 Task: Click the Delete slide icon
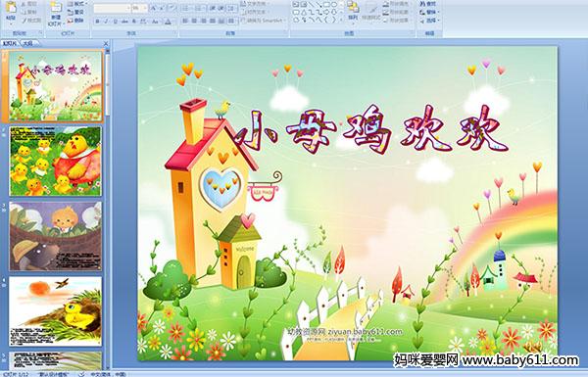click(75, 21)
